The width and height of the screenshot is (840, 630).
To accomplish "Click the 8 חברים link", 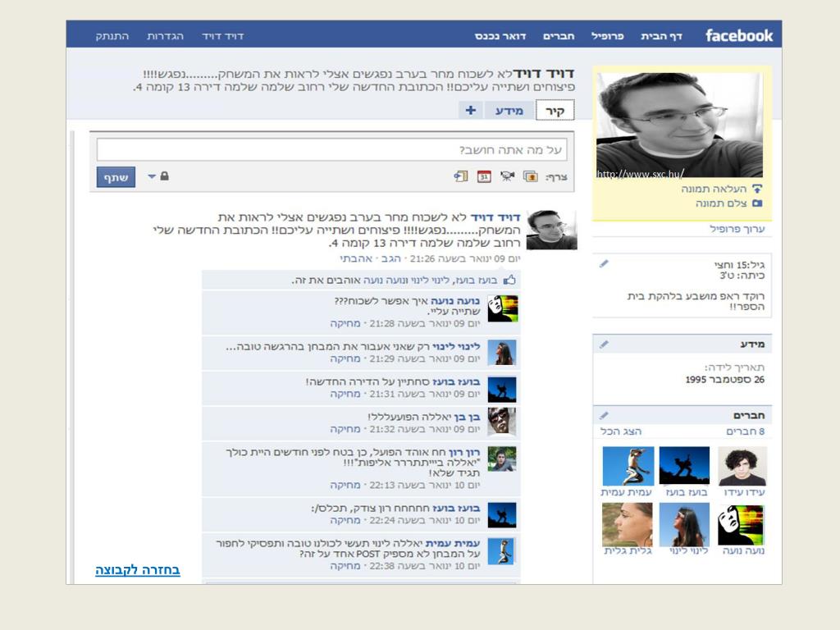I will (x=745, y=431).
